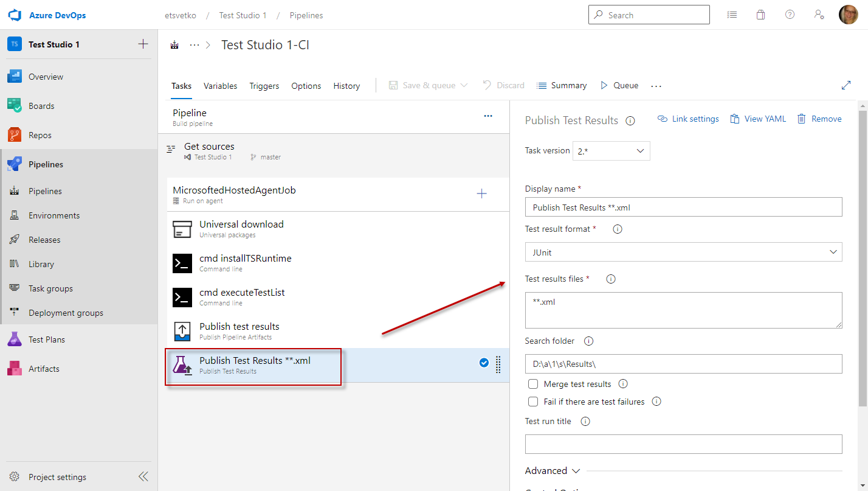This screenshot has height=491, width=868.
Task: Click the Boards sidebar icon
Action: click(15, 106)
